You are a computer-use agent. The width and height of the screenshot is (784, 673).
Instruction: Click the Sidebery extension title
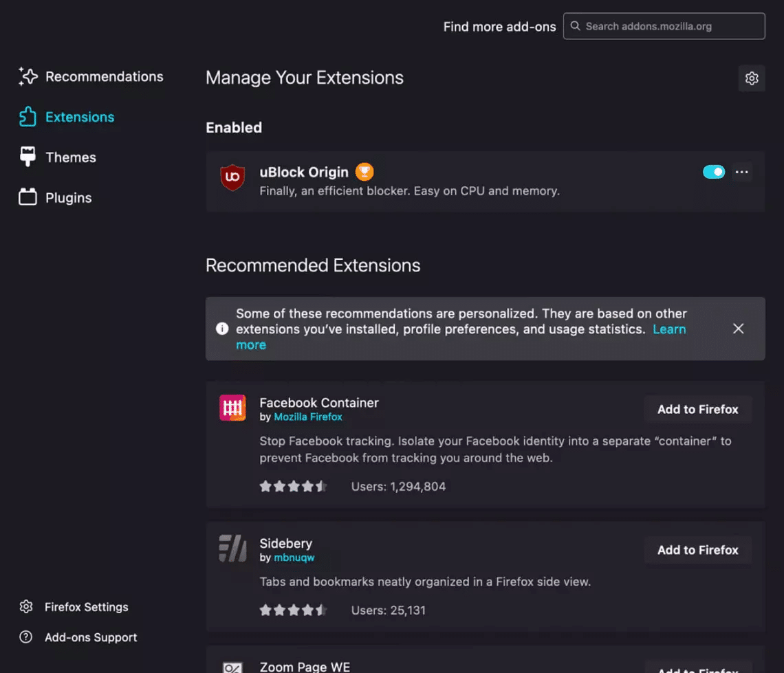click(x=285, y=543)
